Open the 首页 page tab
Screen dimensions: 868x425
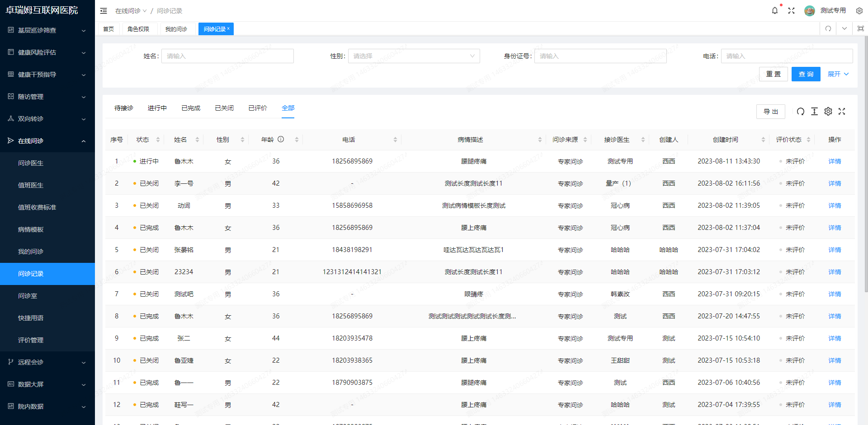(x=108, y=29)
